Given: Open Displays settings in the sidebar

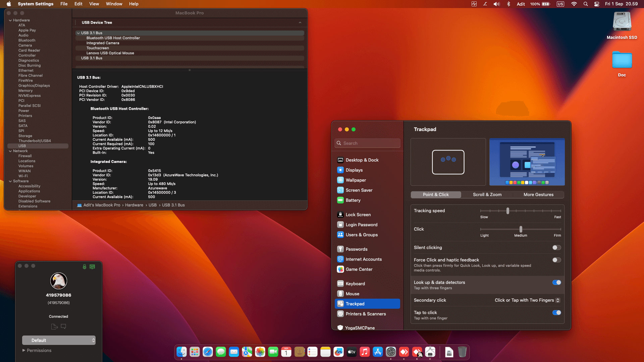Looking at the screenshot, I should tap(354, 170).
